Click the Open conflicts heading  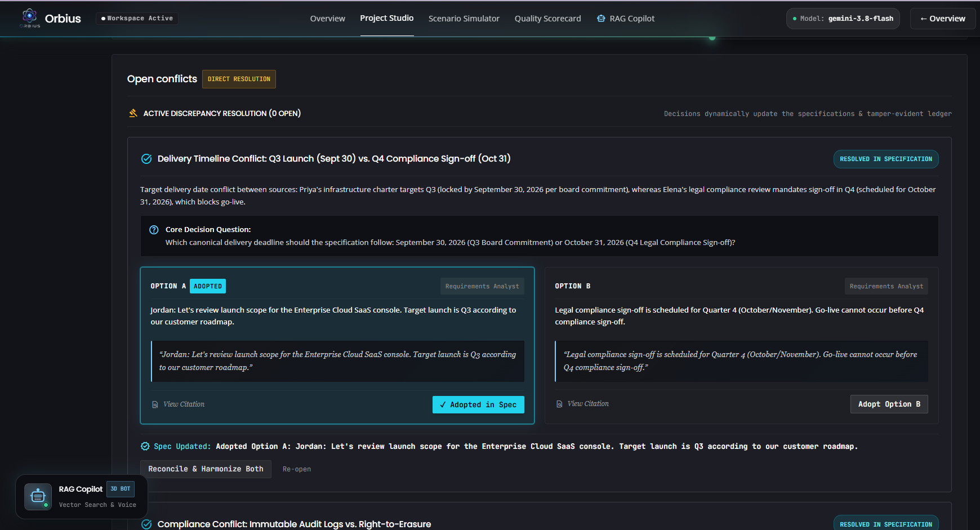click(x=162, y=79)
